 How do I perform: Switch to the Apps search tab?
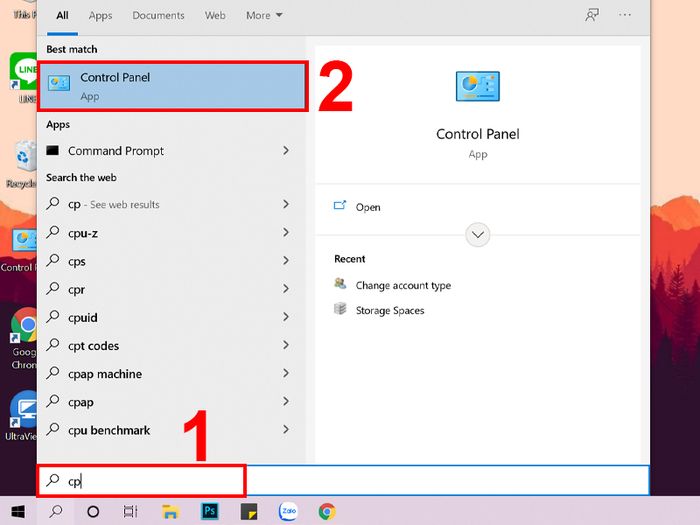tap(100, 16)
